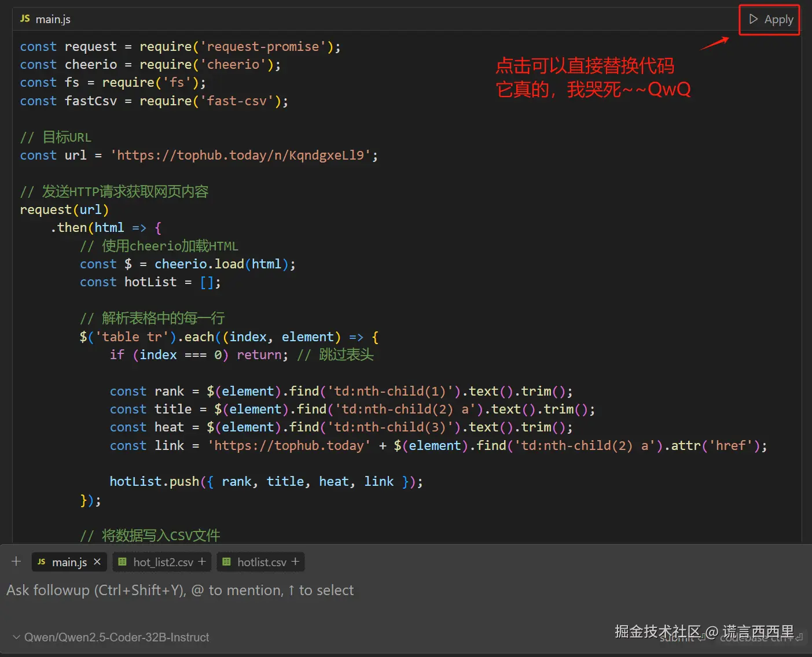Click the const hotList = [] line
The width and height of the screenshot is (812, 657).
pos(150,282)
